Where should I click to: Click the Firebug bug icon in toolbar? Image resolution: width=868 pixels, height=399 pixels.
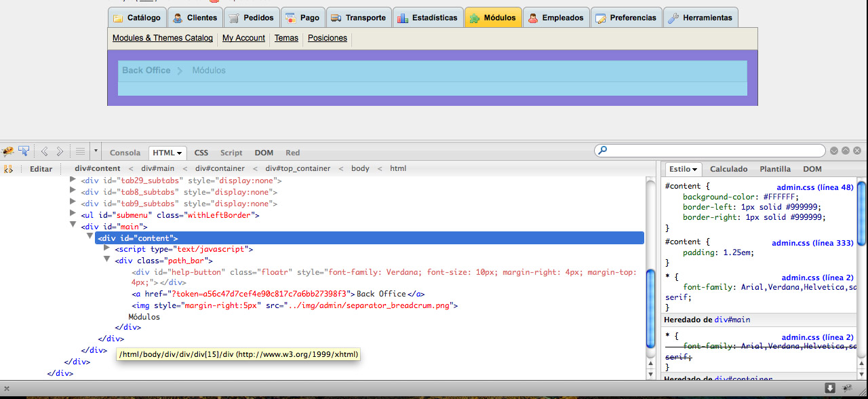point(8,151)
